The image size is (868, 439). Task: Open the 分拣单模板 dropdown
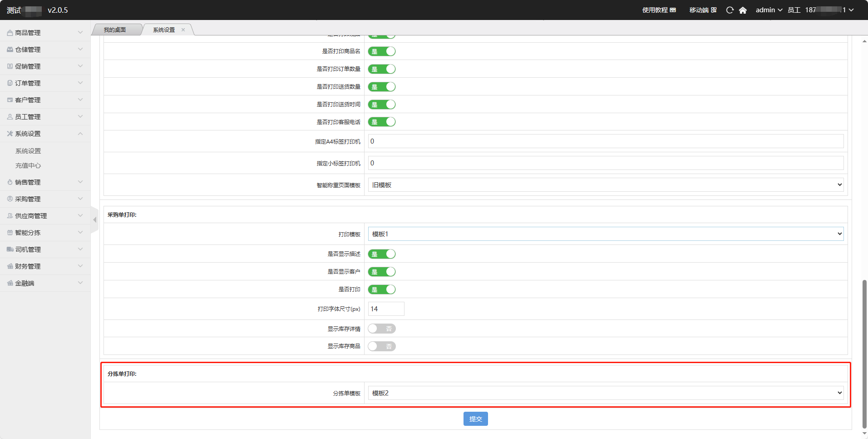(x=605, y=393)
